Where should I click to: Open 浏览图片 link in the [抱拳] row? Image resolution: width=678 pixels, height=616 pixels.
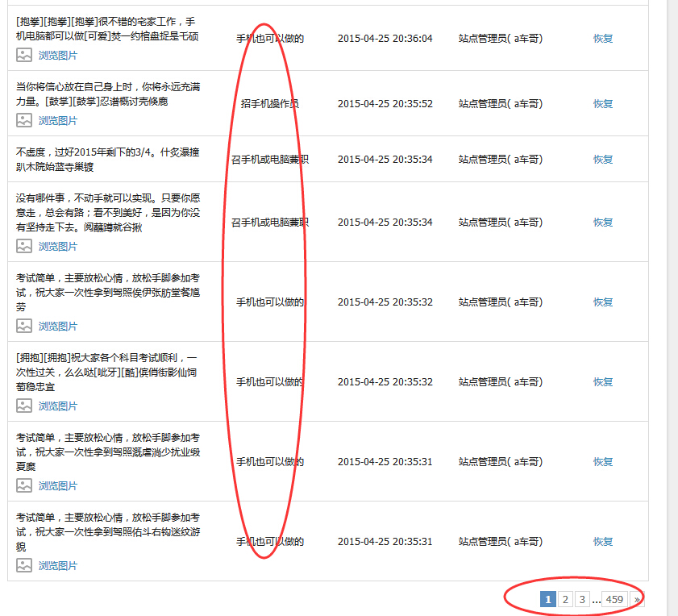point(57,56)
